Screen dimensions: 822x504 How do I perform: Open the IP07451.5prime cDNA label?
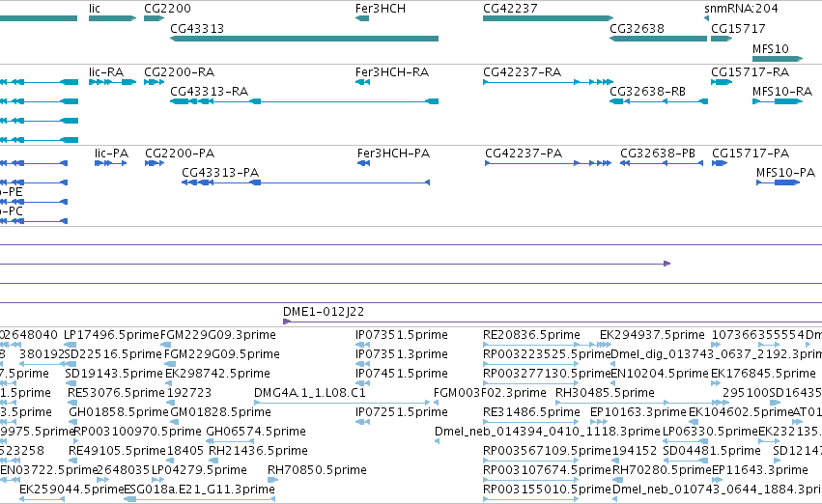[x=402, y=374]
